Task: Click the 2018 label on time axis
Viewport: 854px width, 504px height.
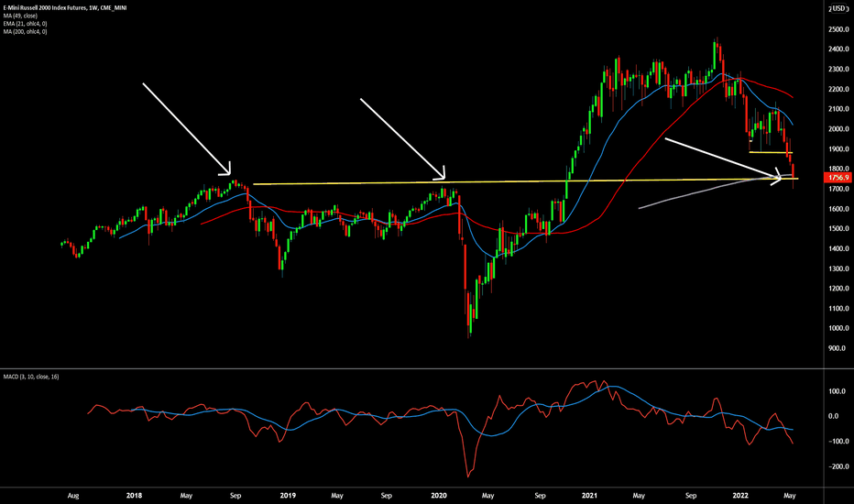Action: pos(134,496)
